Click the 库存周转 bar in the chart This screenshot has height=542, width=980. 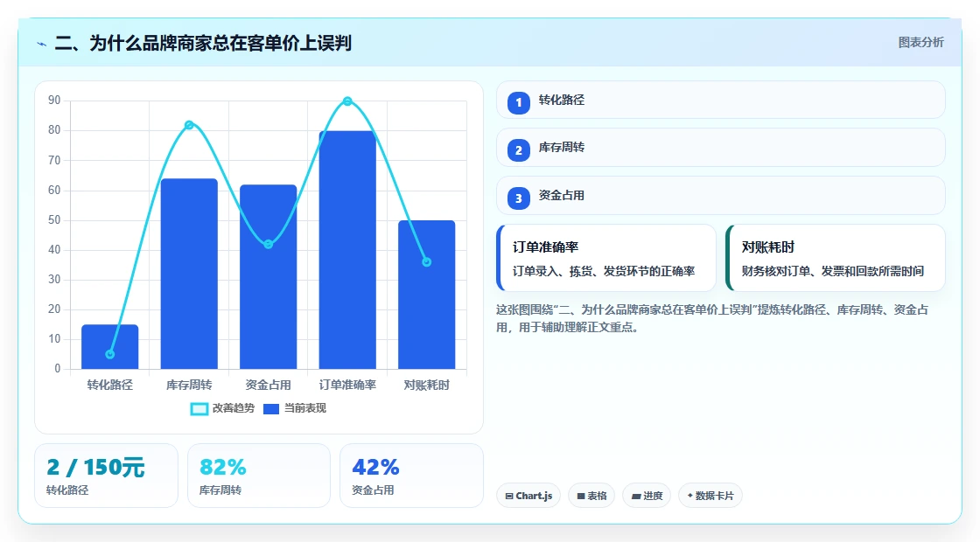click(x=189, y=274)
